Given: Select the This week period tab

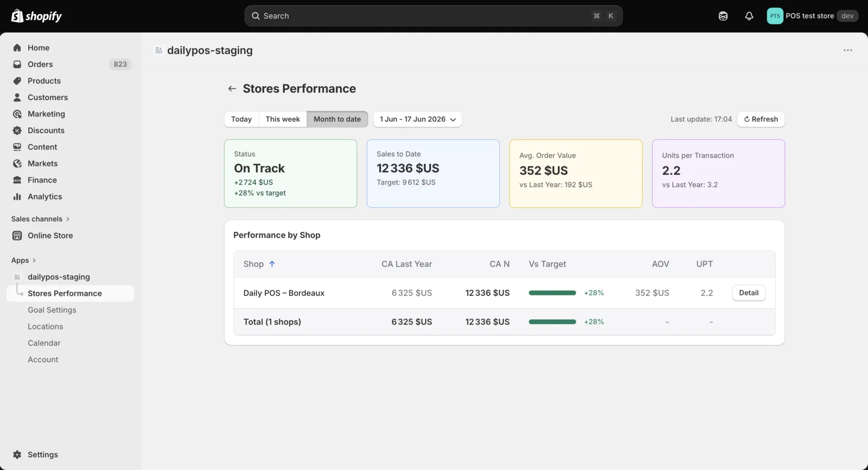Looking at the screenshot, I should (x=283, y=119).
